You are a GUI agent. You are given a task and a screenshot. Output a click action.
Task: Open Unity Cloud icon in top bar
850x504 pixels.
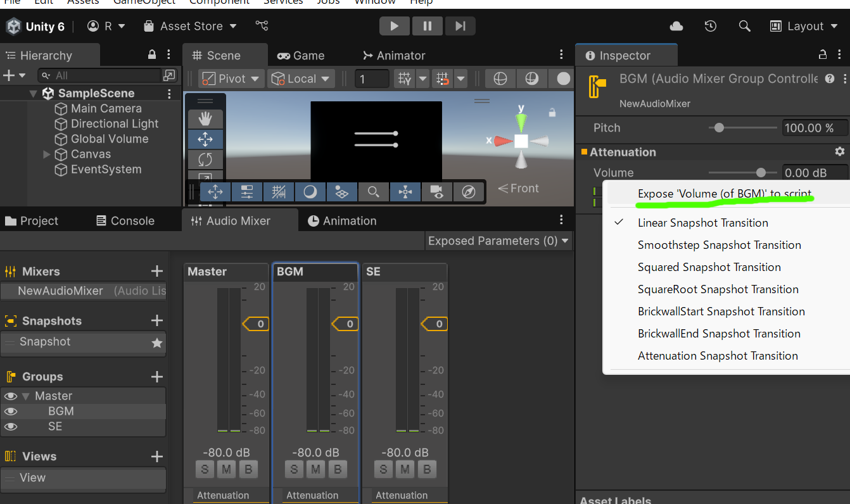676,26
